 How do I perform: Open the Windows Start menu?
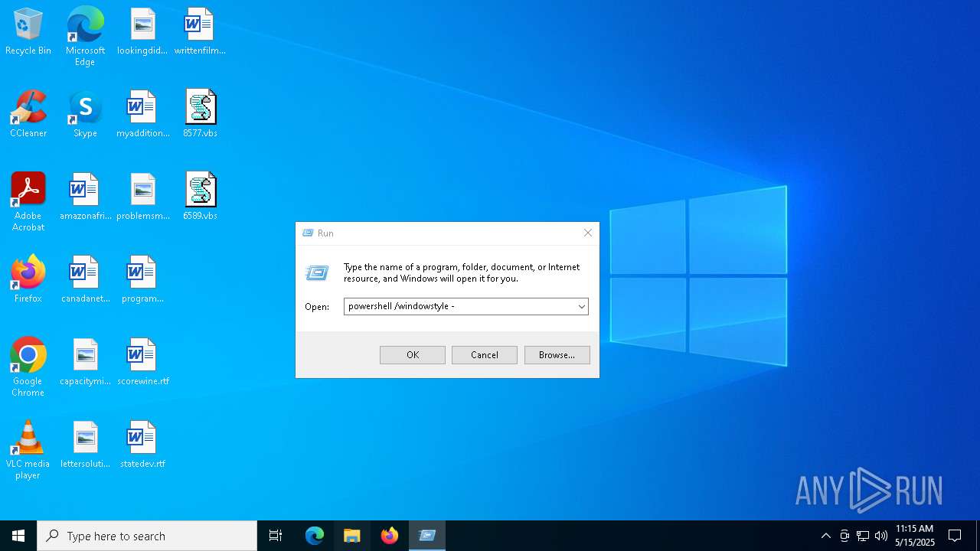coord(18,536)
